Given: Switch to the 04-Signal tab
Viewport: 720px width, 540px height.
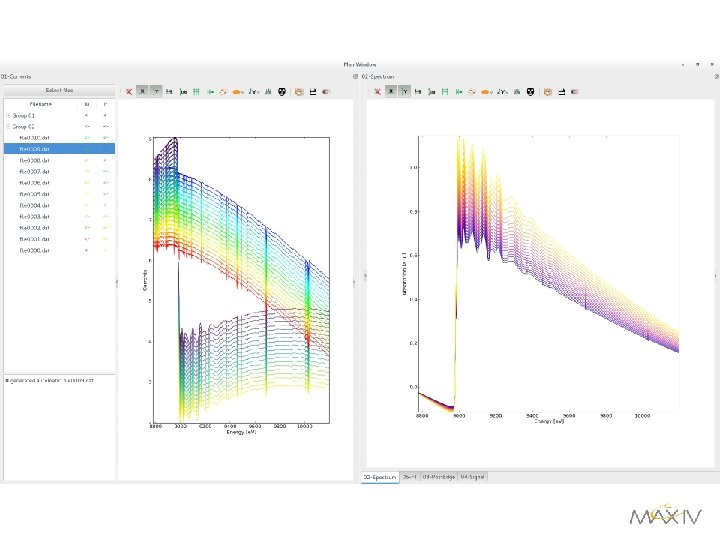Looking at the screenshot, I should pos(472,477).
